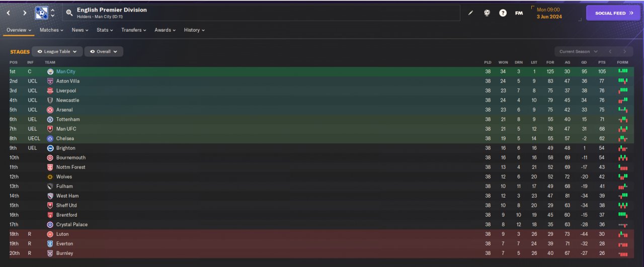Click the search magnifier icon
The height and width of the screenshot is (267, 644).
(x=69, y=13)
